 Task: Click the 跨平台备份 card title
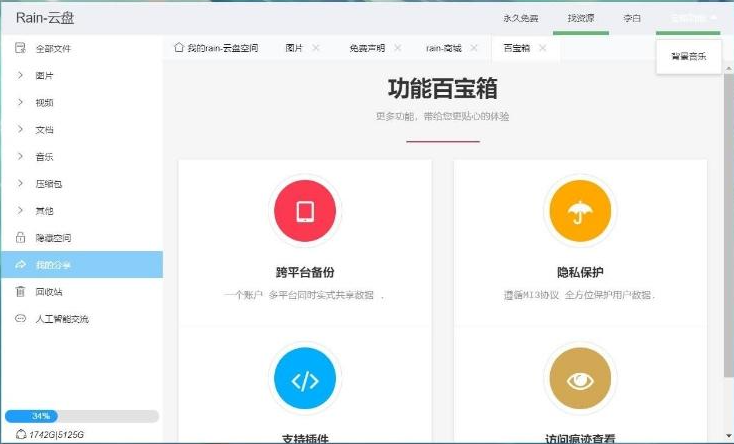pyautogui.click(x=305, y=272)
